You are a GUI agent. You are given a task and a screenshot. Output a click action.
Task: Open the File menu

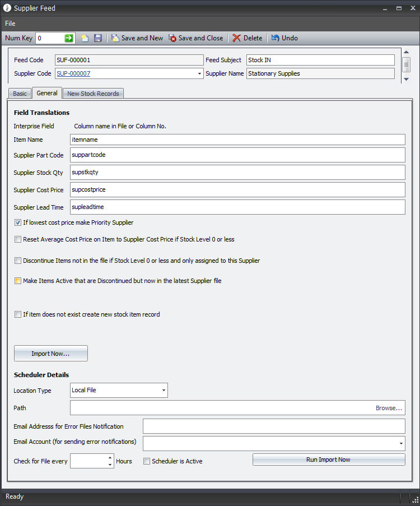(10, 24)
